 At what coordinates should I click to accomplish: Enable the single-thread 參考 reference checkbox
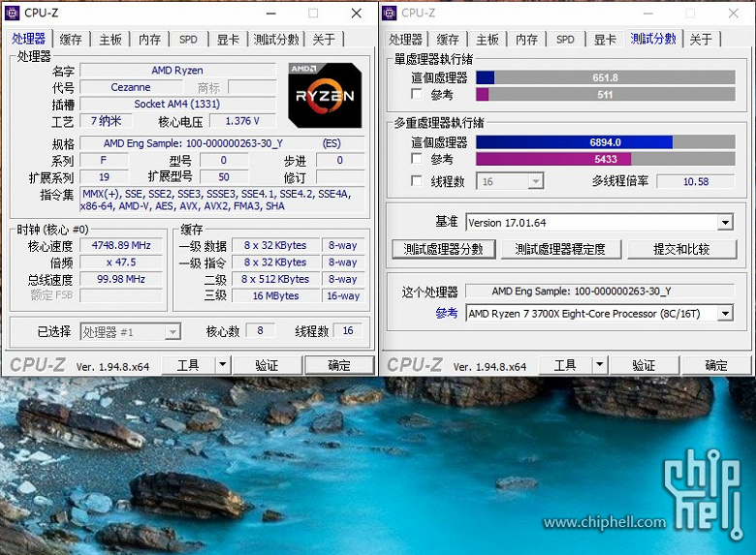[417, 93]
